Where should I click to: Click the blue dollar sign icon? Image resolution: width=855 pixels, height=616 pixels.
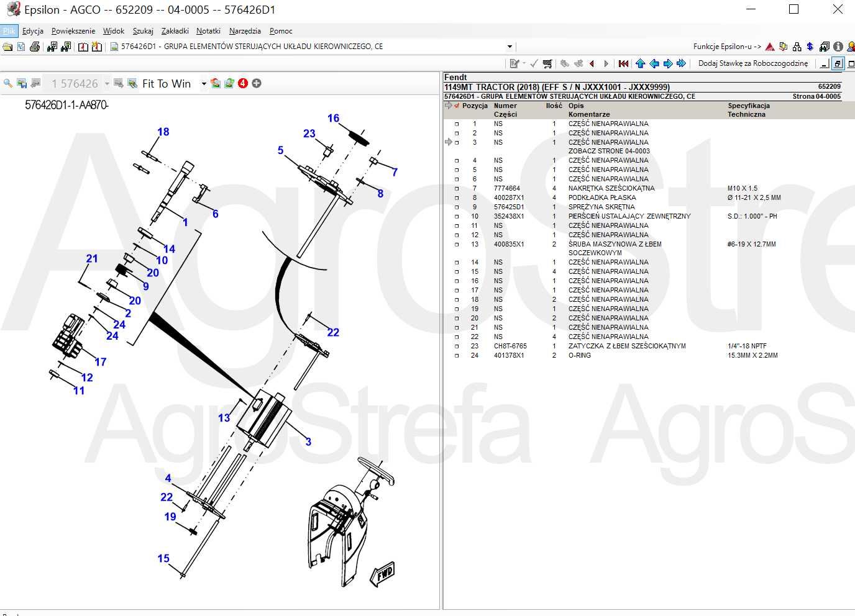[x=810, y=47]
